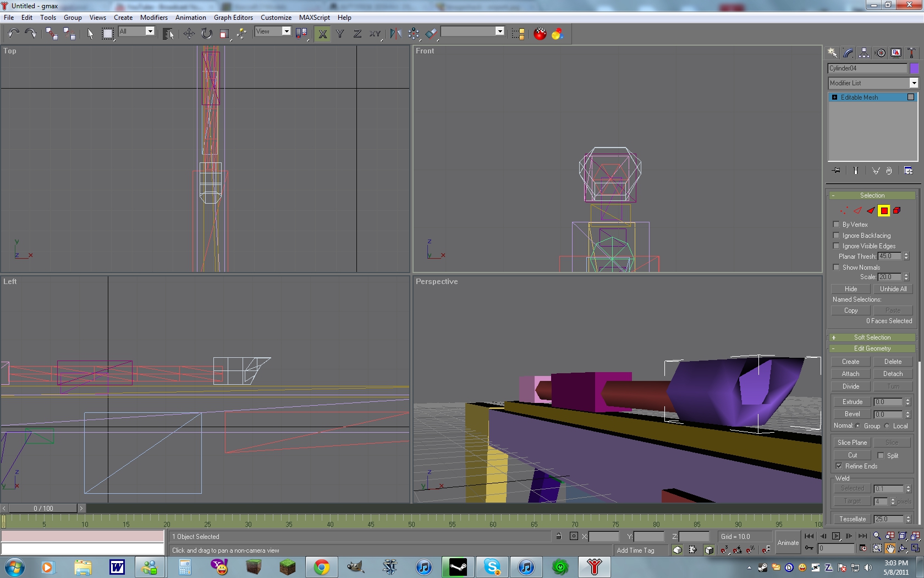Image resolution: width=924 pixels, height=578 pixels.
Task: Toggle the Animate button
Action: (788, 543)
